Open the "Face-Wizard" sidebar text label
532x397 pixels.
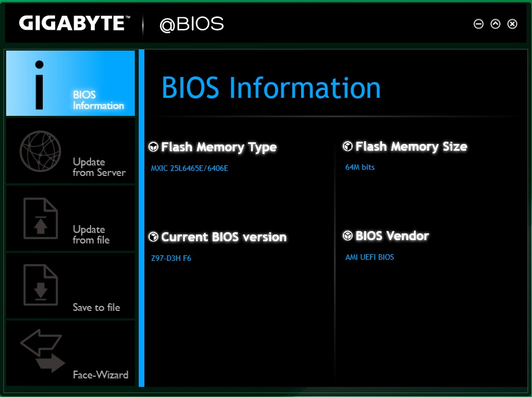pyautogui.click(x=101, y=375)
